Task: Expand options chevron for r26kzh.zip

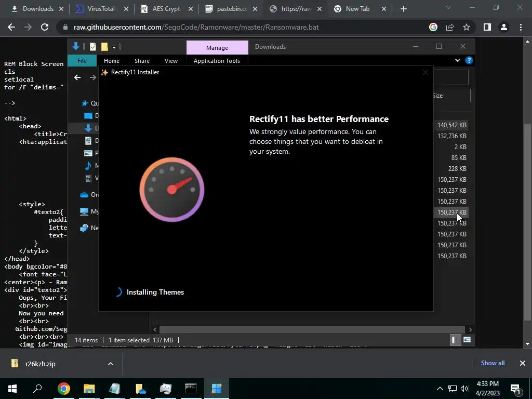Action: click(x=111, y=364)
